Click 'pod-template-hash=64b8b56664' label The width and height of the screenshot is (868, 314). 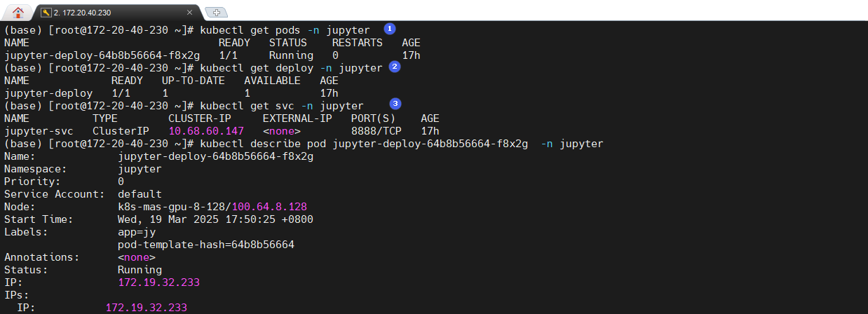click(x=206, y=245)
